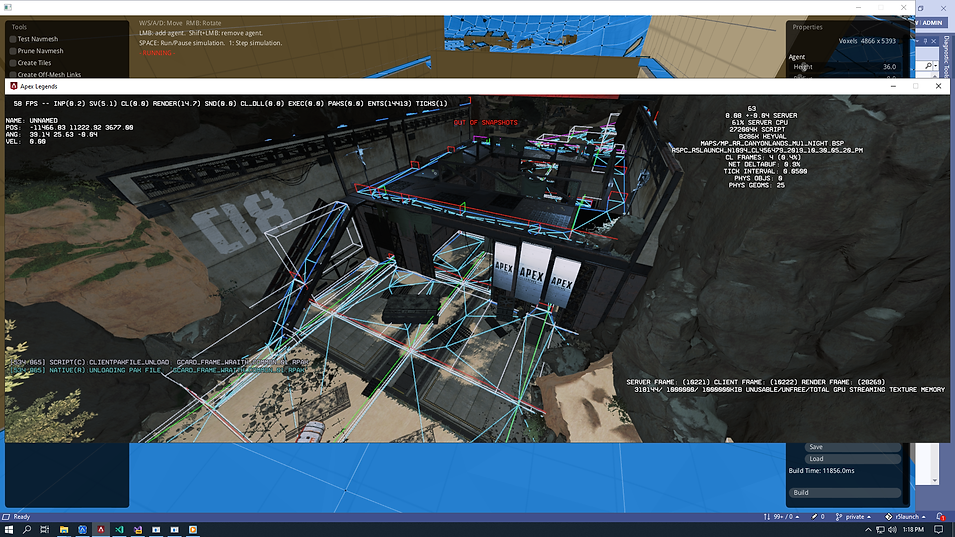This screenshot has height=537, width=955.
Task: Open File Explorer from the taskbar
Action: click(63, 530)
